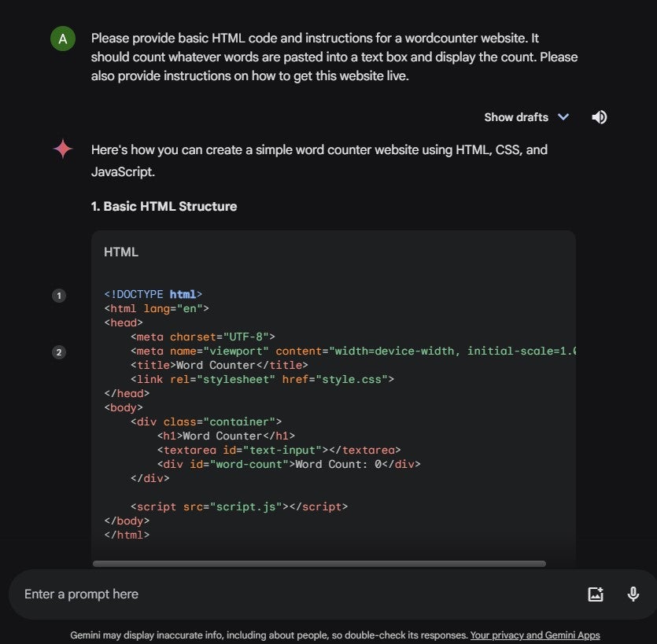
Task: Activate the microphone for voice input
Action: click(x=633, y=594)
